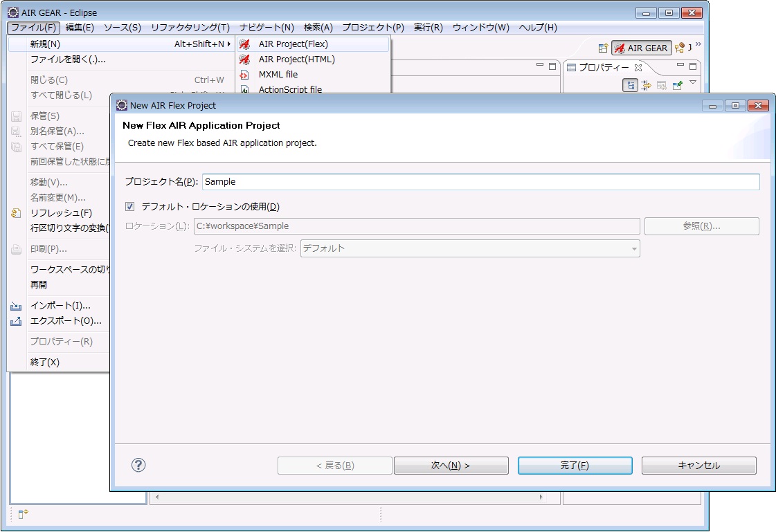The height and width of the screenshot is (532, 776).
Task: Click the editor horizontal scrollbar left arrow
Action: tap(157, 497)
